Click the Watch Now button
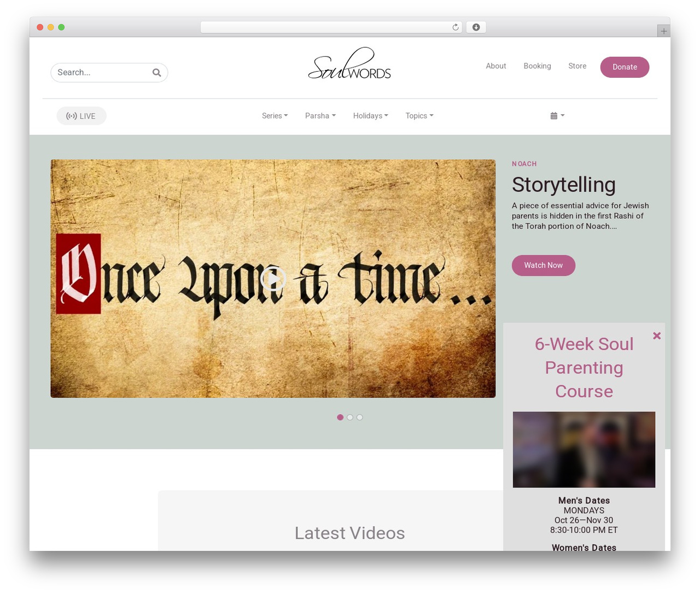This screenshot has height=593, width=700. 544,265
